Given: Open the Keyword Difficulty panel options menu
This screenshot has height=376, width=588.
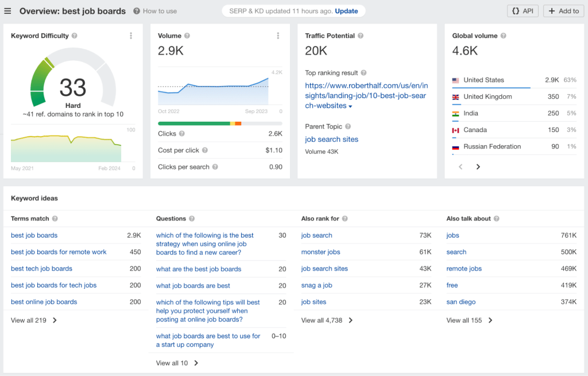Looking at the screenshot, I should [131, 35].
